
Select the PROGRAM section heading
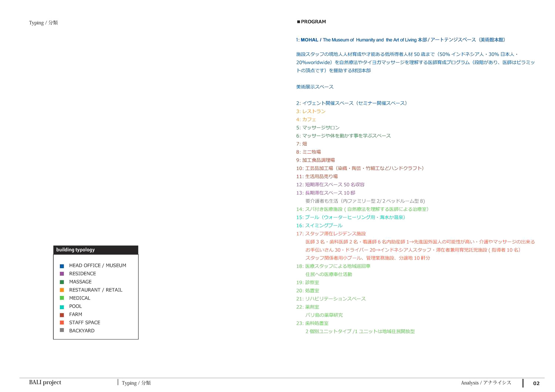point(311,22)
